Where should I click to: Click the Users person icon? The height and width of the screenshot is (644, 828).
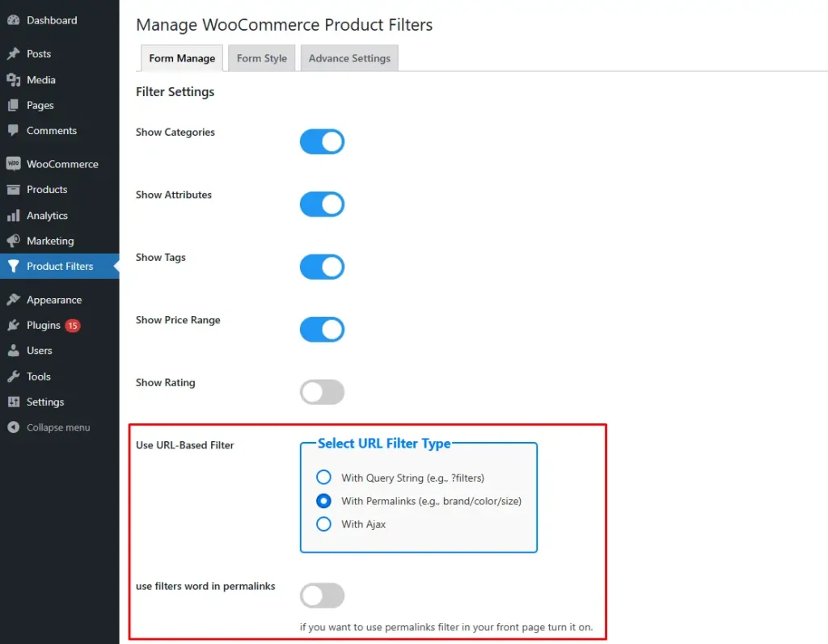13,351
